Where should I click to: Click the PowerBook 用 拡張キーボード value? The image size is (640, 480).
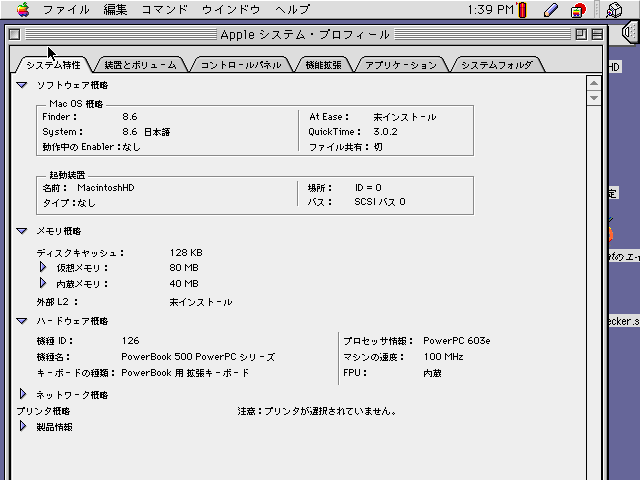(185, 373)
